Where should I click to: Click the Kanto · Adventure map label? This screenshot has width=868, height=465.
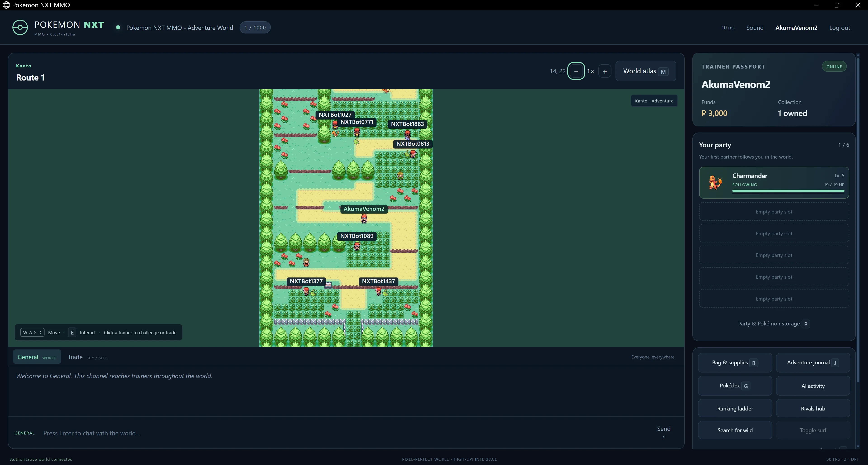(654, 101)
